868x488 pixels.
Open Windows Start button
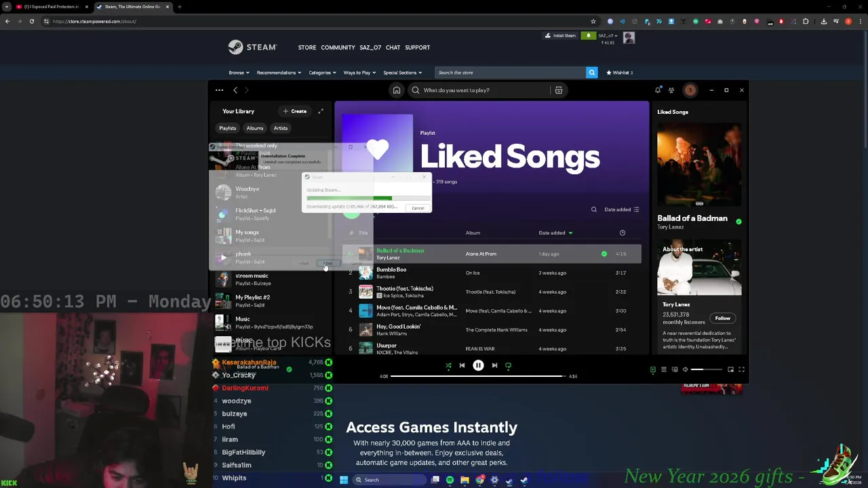(344, 480)
